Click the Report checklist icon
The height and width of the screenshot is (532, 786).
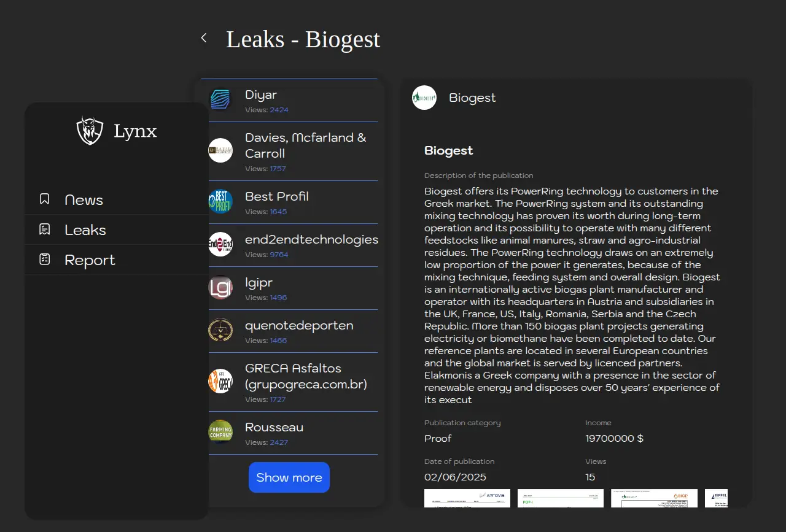coord(45,260)
